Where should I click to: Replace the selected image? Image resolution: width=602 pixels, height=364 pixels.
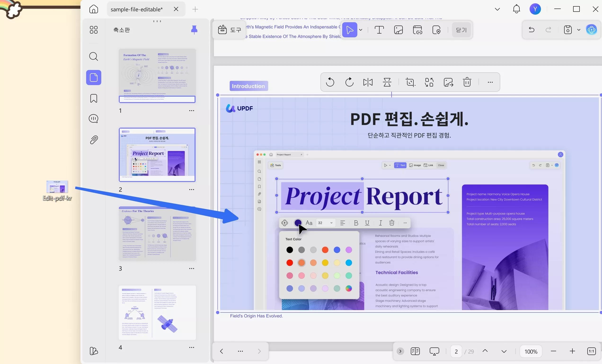429,82
